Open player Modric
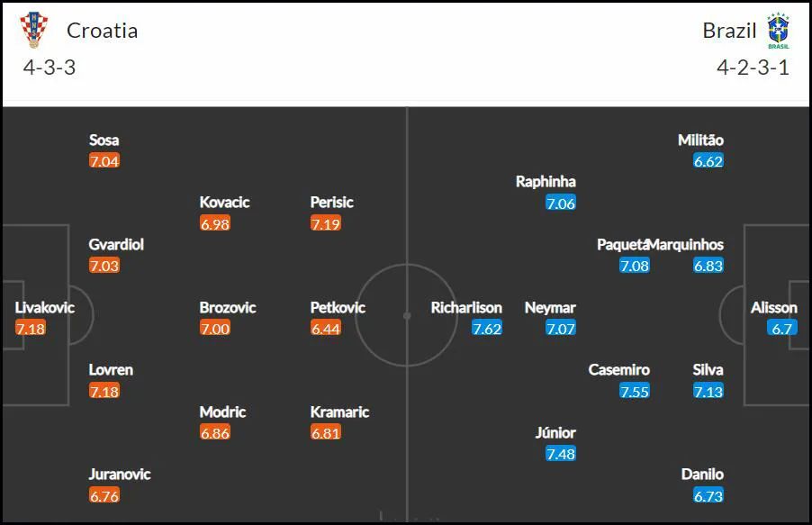 (x=222, y=412)
